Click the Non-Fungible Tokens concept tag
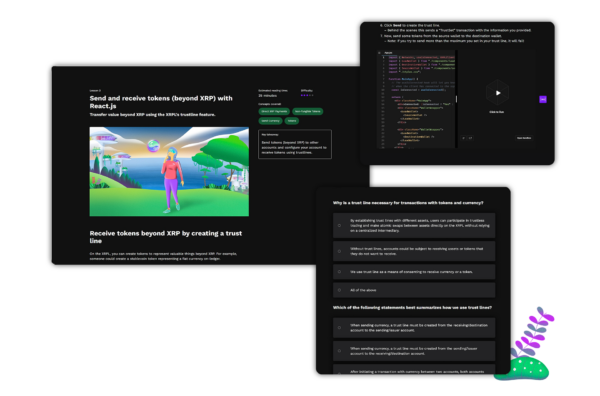 [308, 111]
